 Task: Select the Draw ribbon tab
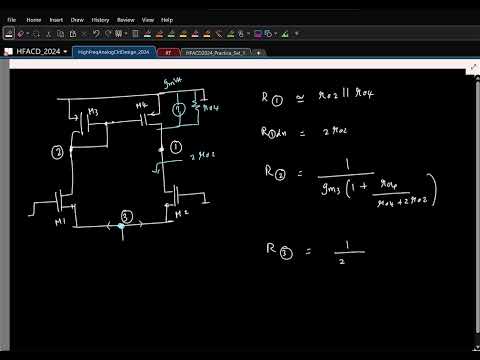(77, 20)
